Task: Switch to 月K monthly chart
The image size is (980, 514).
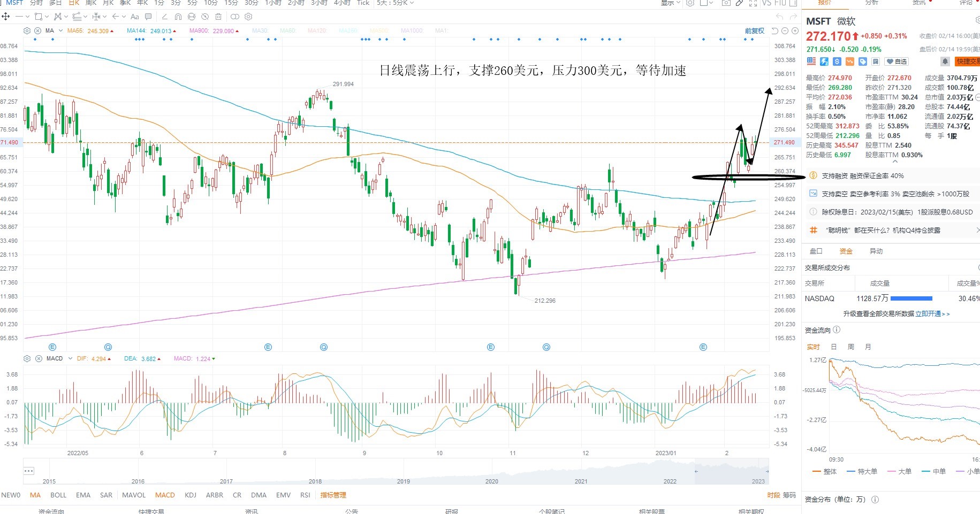Action: 108,3
